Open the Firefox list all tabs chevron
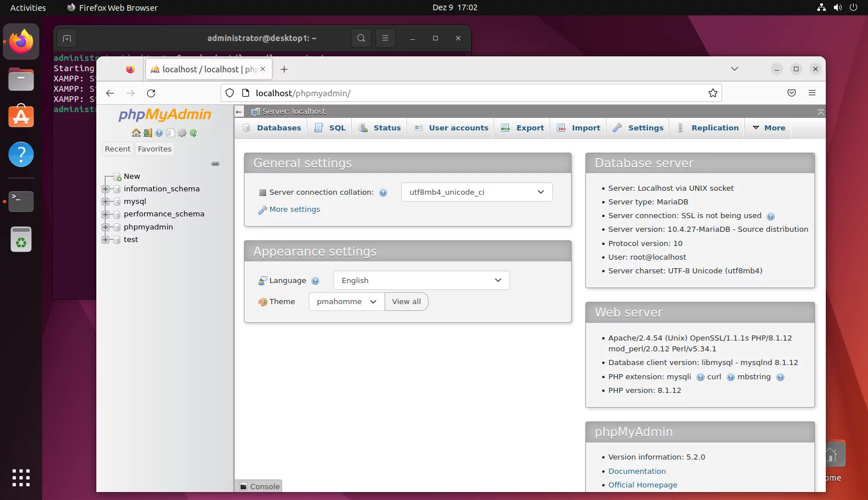868x500 pixels. click(735, 69)
